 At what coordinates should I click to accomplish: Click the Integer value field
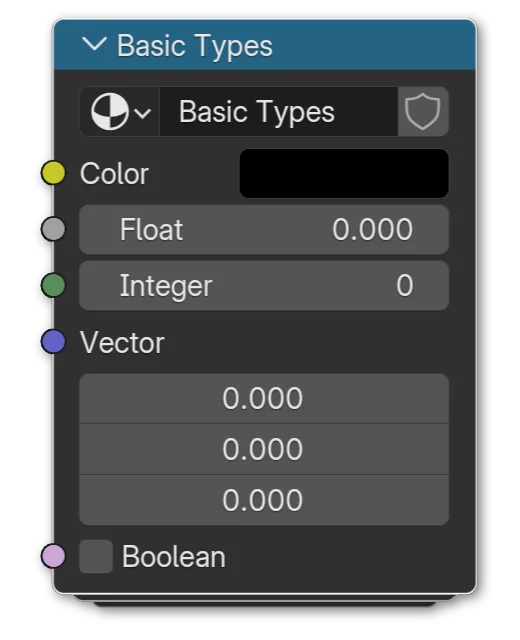tap(264, 286)
